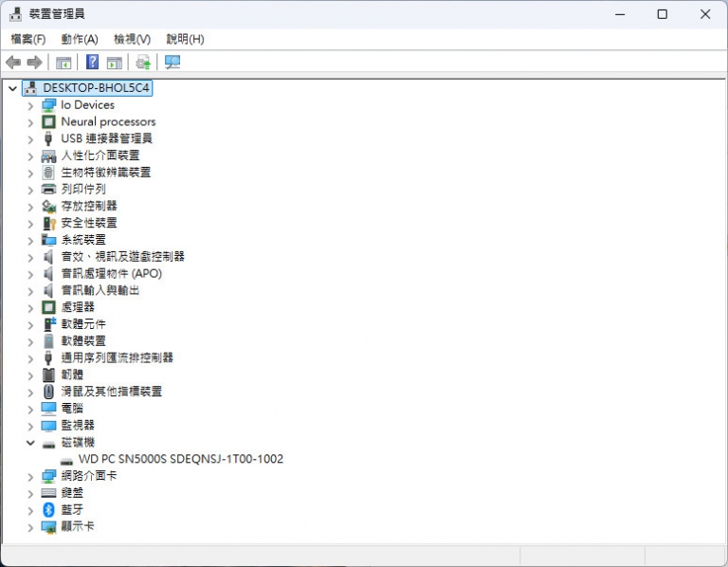The height and width of the screenshot is (567, 728).
Task: Select the 滑鼠及其他指標裝置 label
Action: (112, 392)
